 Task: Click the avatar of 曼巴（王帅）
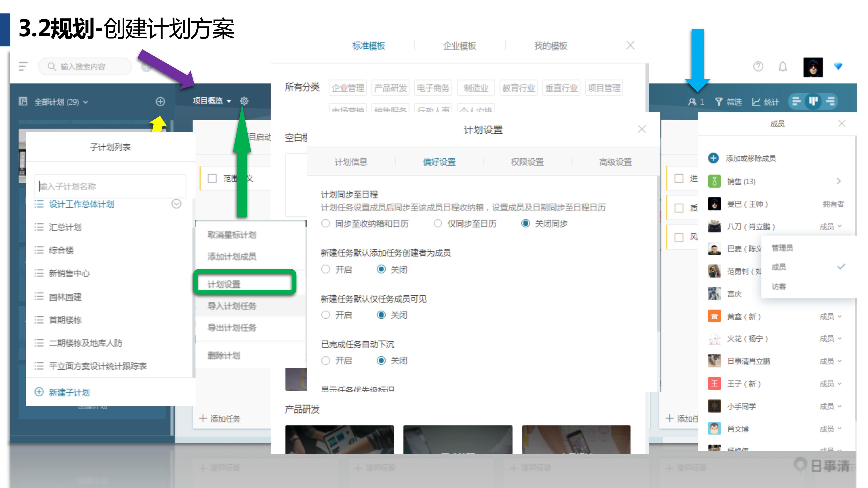pyautogui.click(x=714, y=204)
